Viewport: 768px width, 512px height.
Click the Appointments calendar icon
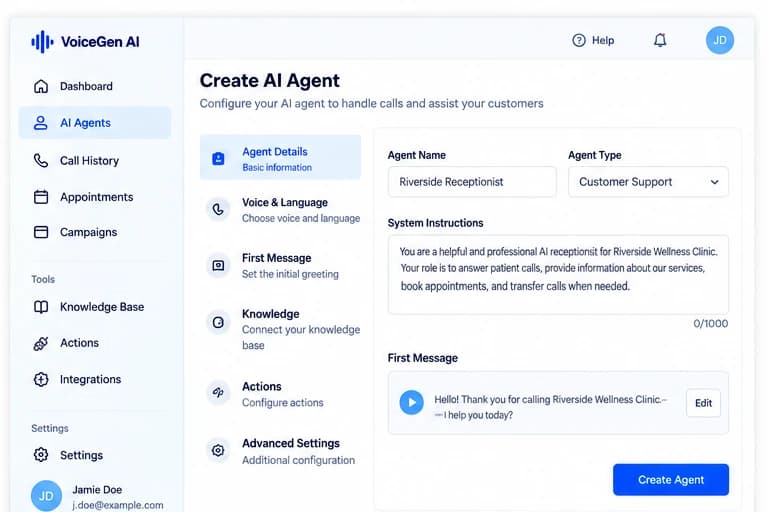[41, 197]
